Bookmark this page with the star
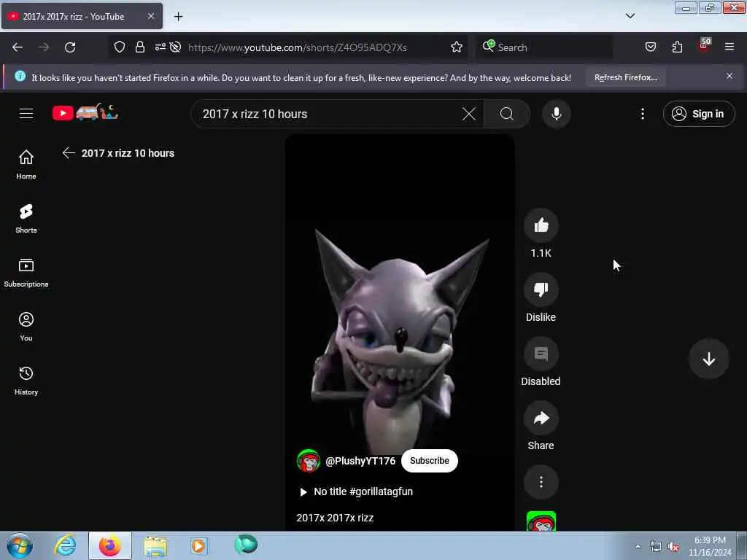The height and width of the screenshot is (560, 747). point(457,47)
